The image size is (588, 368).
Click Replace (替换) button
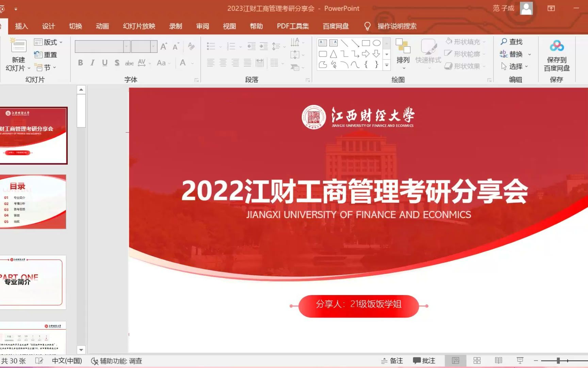(x=511, y=54)
